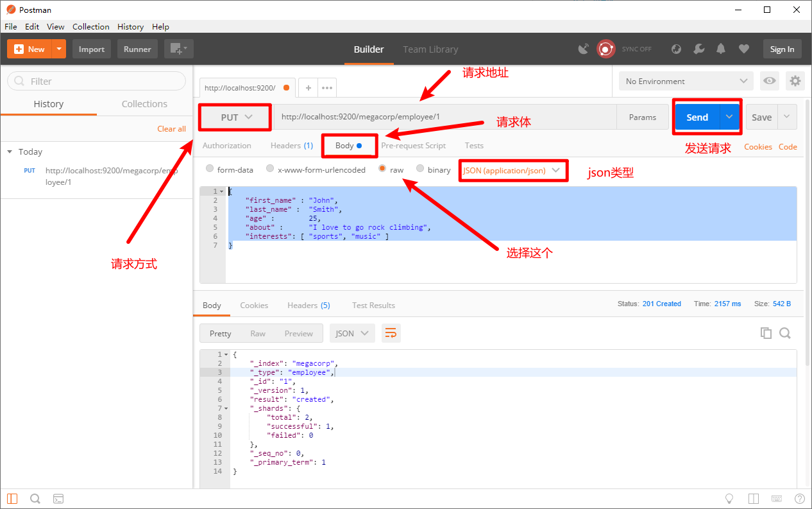Open the History menu
Viewport: 812px width, 509px height.
tap(131, 26)
